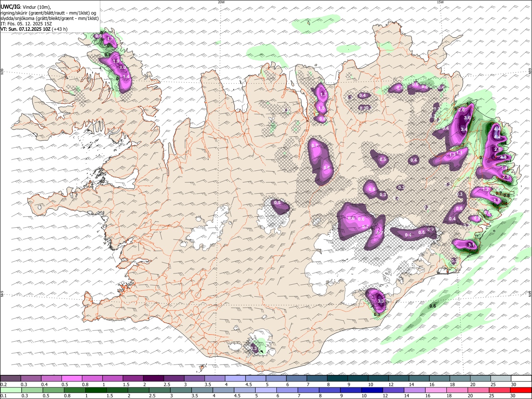Click the 0.3 value on the southern glacier
This screenshot has width=532, height=399.
(x=254, y=349)
